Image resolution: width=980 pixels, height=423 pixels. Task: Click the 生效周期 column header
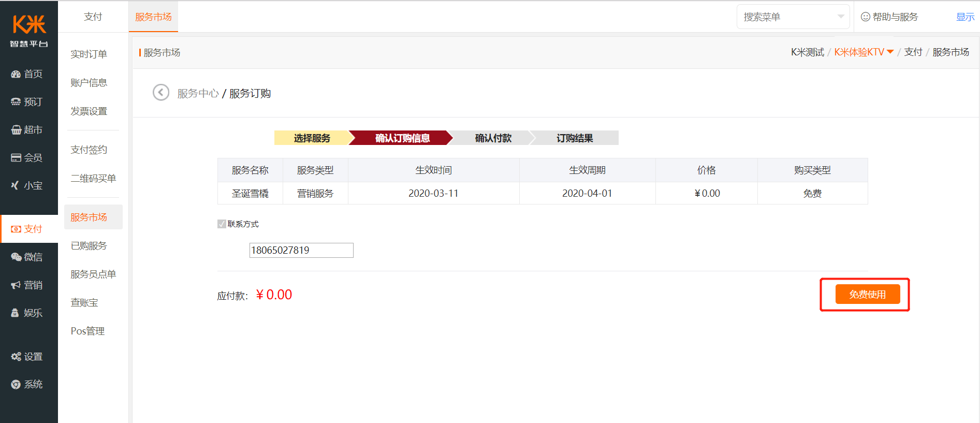tap(587, 170)
